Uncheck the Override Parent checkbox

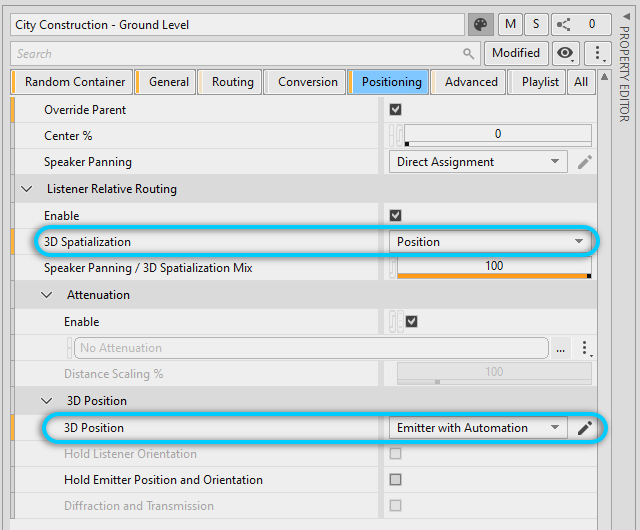(396, 109)
